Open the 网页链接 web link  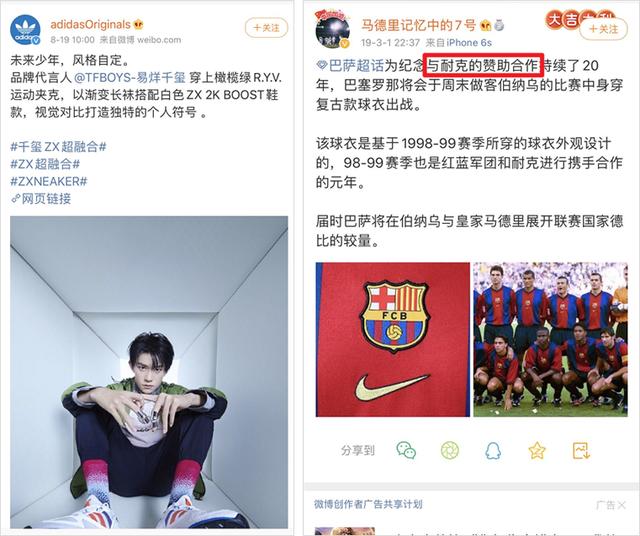coord(41,199)
